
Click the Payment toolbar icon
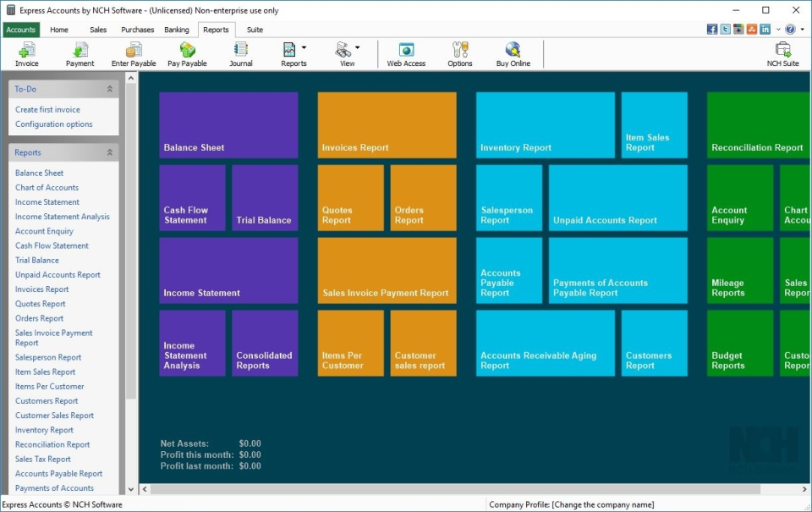80,53
